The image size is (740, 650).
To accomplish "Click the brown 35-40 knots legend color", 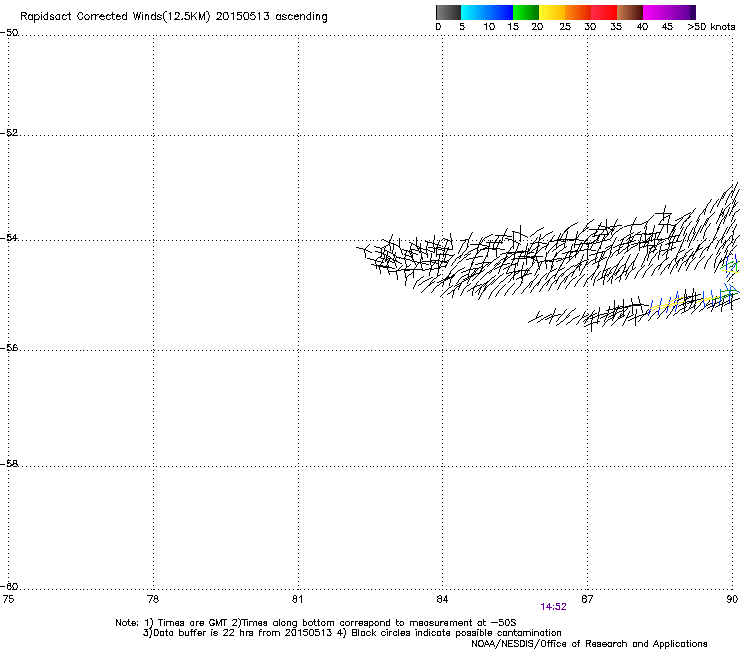I will point(630,12).
